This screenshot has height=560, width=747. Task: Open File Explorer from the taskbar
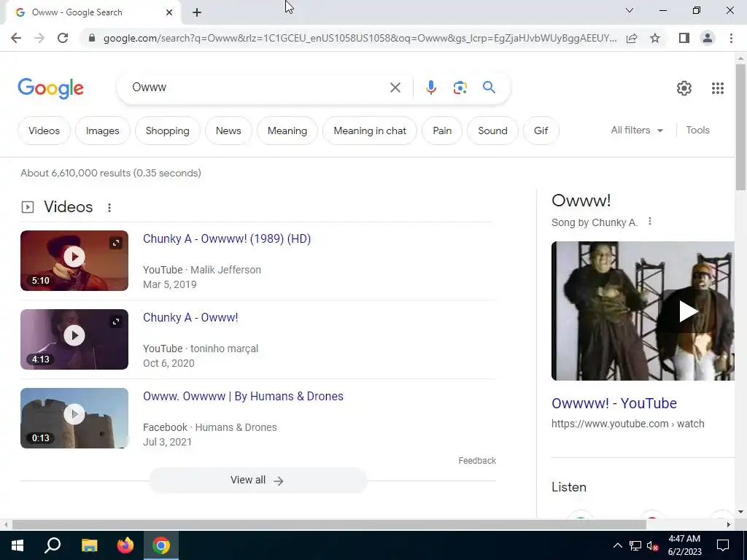(x=89, y=545)
